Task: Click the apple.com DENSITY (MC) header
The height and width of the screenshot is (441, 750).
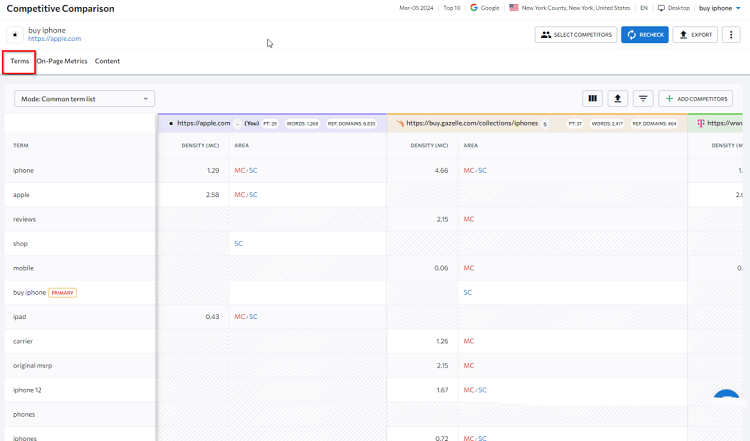Action: click(x=200, y=145)
